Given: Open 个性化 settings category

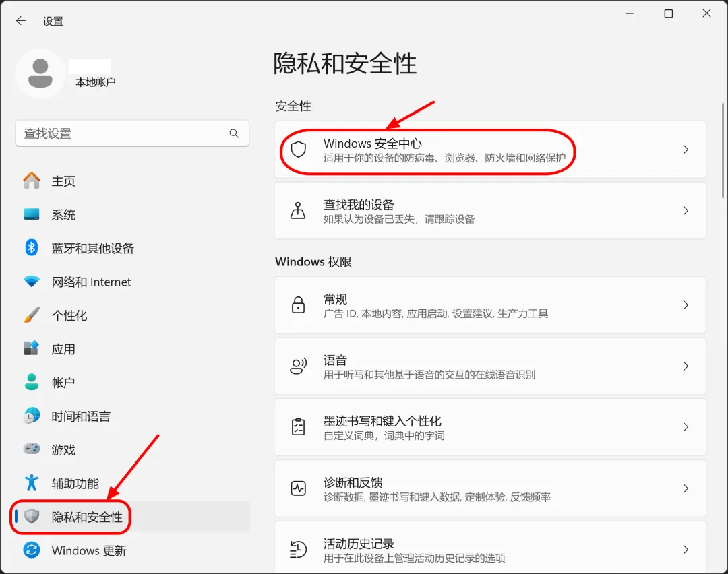Looking at the screenshot, I should click(x=132, y=315).
